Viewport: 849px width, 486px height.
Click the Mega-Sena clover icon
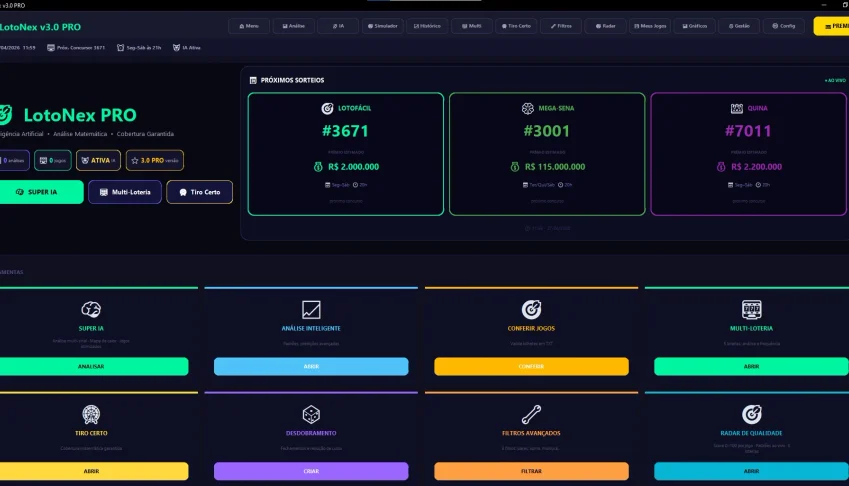coord(528,108)
